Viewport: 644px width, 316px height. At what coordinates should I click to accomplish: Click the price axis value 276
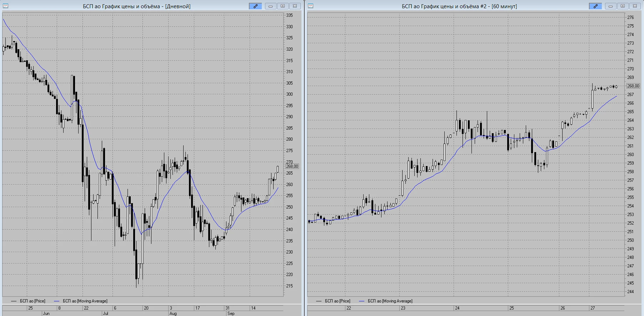pos(631,17)
